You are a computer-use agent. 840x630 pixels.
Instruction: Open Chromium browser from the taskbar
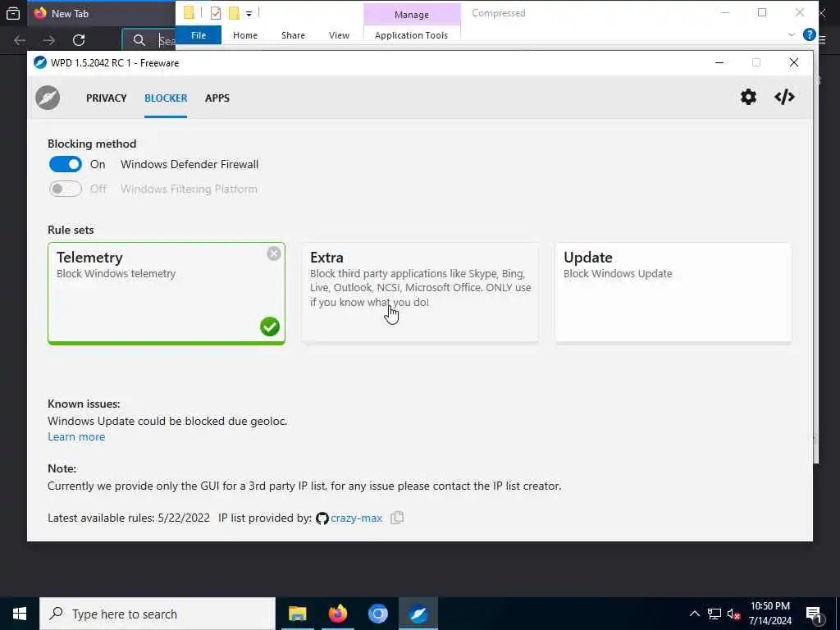tap(377, 614)
